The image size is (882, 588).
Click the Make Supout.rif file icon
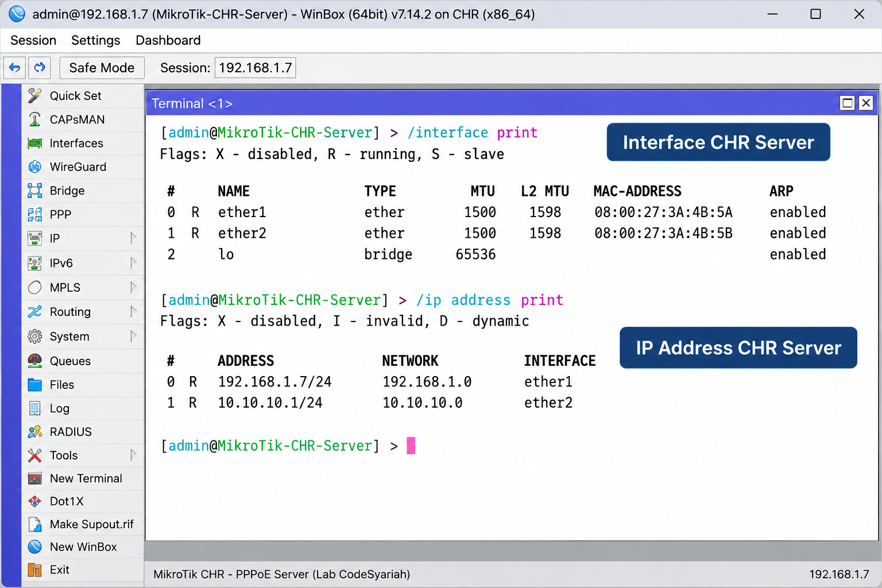coord(35,524)
